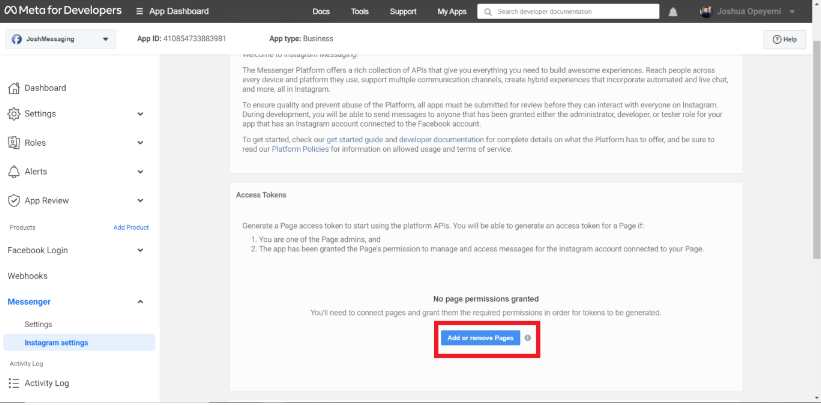The image size is (821, 405).
Task: Click the Access Tokens heading
Action: point(261,195)
